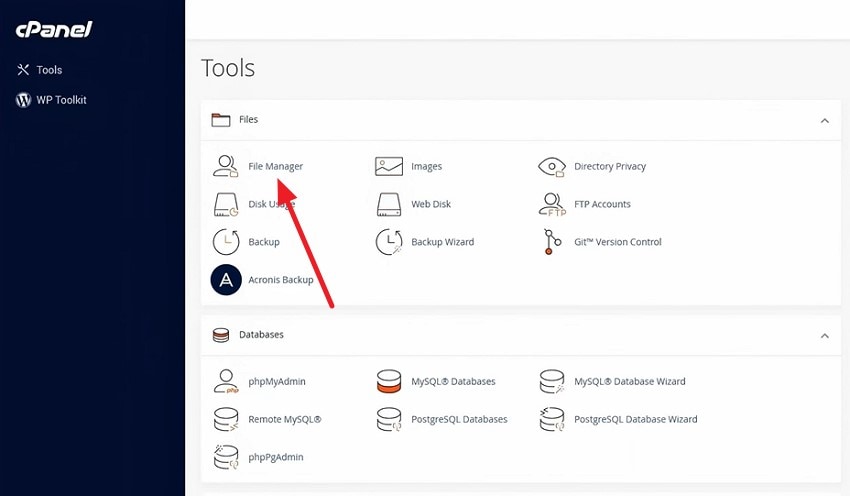
Task: Click the Tools wrench icon in sidebar
Action: click(x=23, y=69)
